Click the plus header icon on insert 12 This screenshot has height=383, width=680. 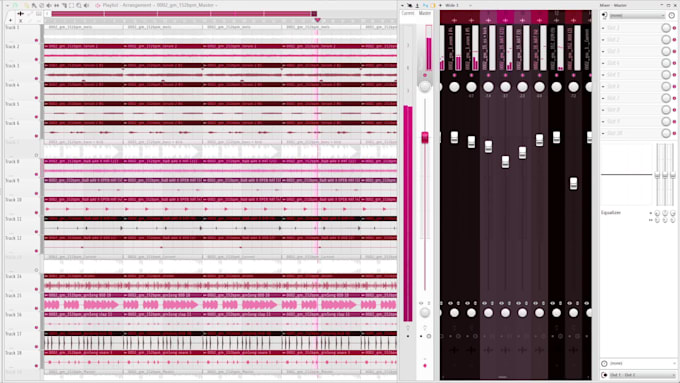(x=556, y=20)
